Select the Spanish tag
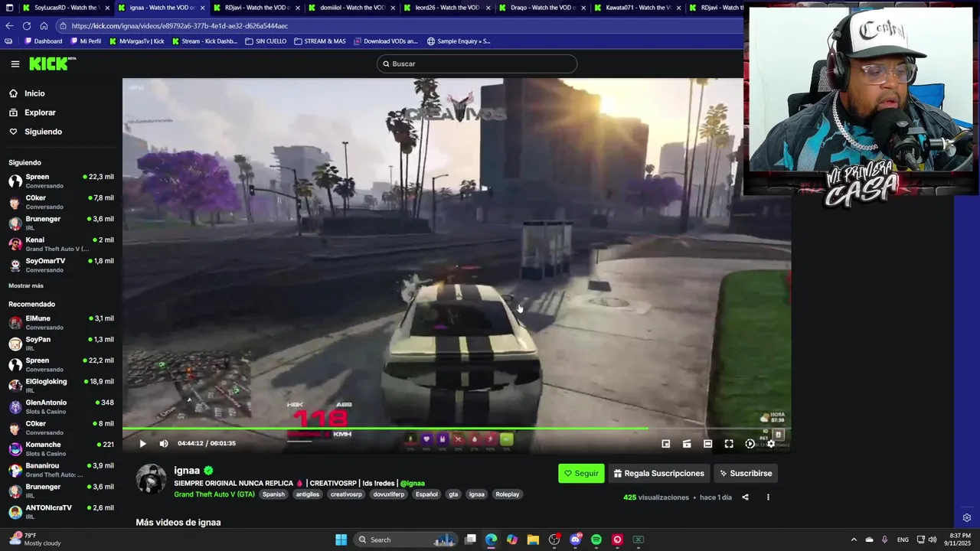Screen dimensions: 980x551 point(273,494)
